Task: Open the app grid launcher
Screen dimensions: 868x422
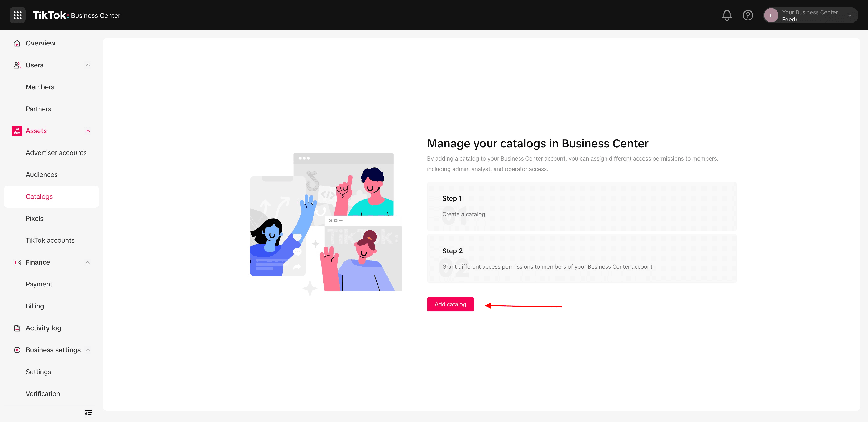Action: click(x=18, y=15)
